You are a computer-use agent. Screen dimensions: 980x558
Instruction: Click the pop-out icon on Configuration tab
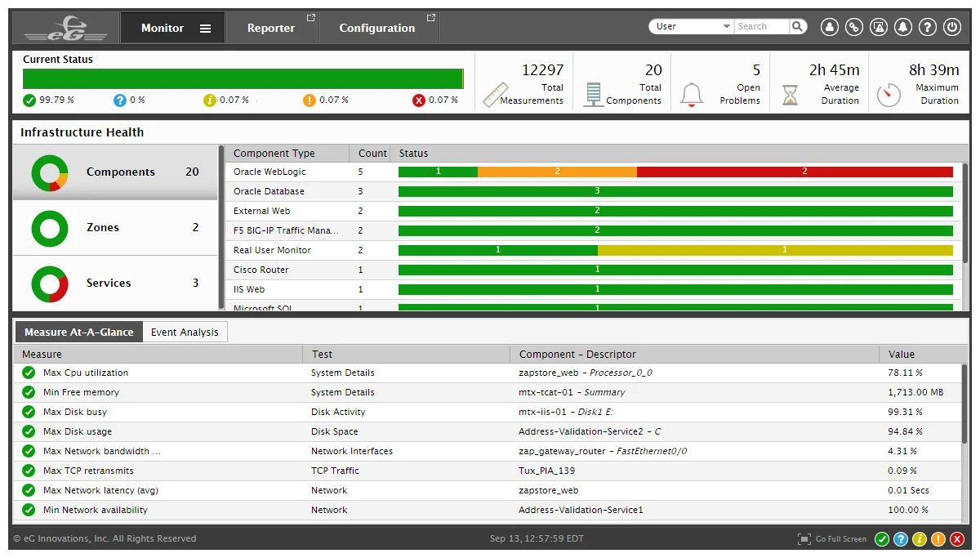click(431, 18)
